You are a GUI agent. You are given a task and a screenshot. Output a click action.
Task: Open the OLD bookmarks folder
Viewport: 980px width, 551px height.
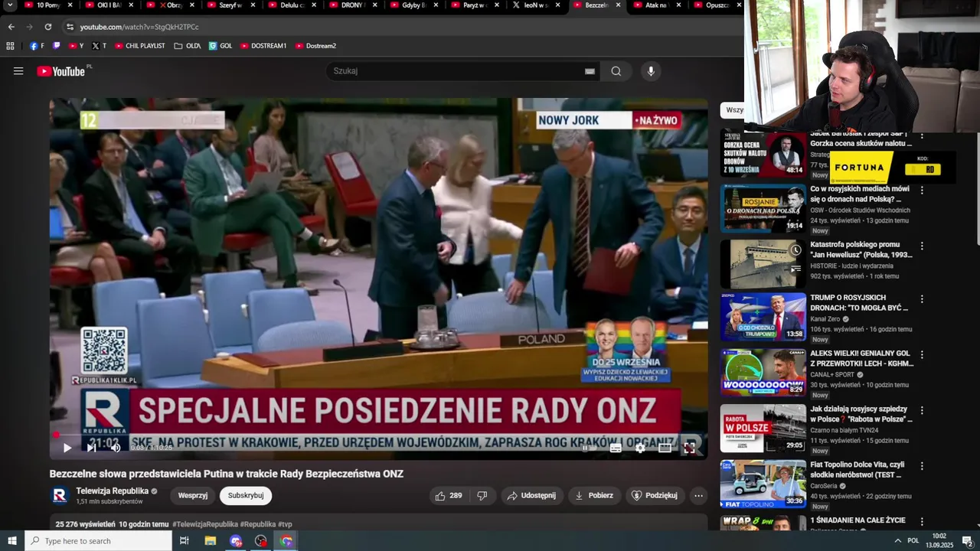coord(188,46)
